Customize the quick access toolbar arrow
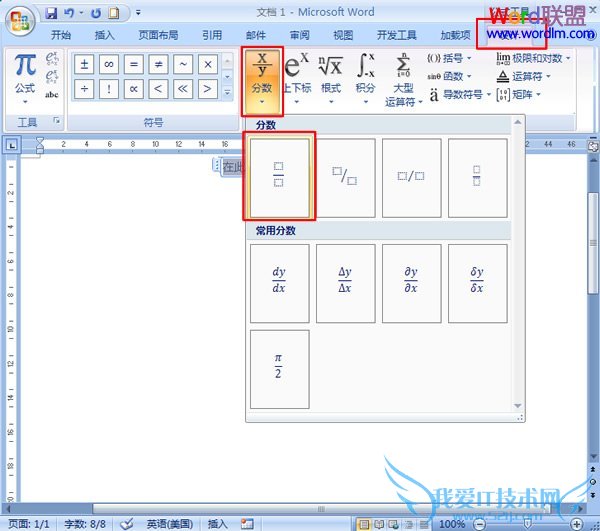Screen dimensions: 600x531 coord(138,13)
